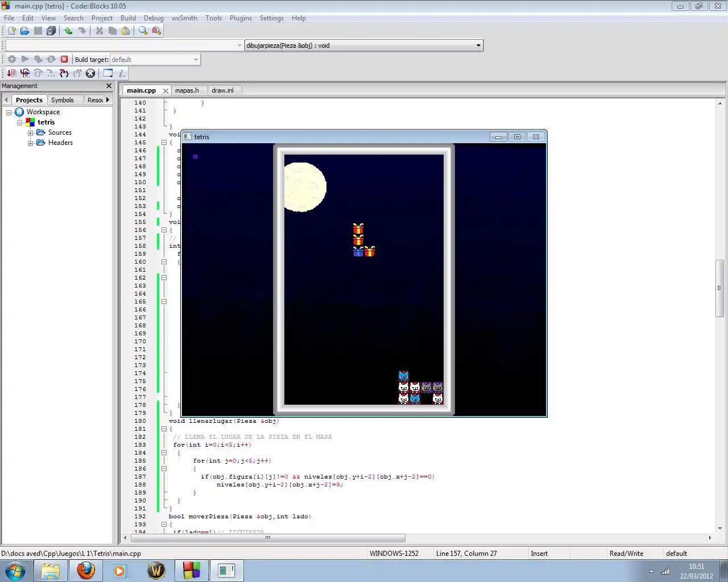Open the dibujarpieza function dropdown
728x582 pixels.
tap(478, 45)
